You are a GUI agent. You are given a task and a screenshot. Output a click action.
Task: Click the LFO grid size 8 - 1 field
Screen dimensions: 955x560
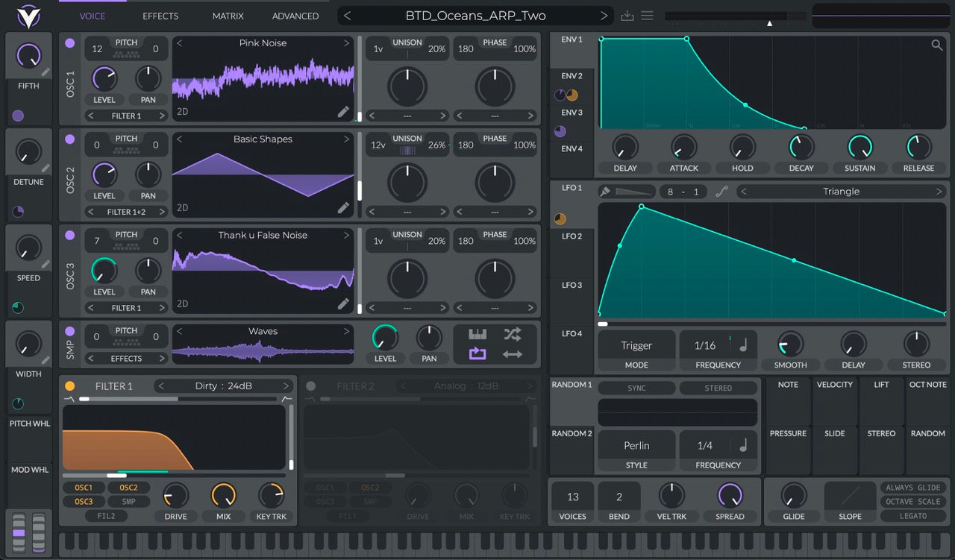pyautogui.click(x=683, y=192)
